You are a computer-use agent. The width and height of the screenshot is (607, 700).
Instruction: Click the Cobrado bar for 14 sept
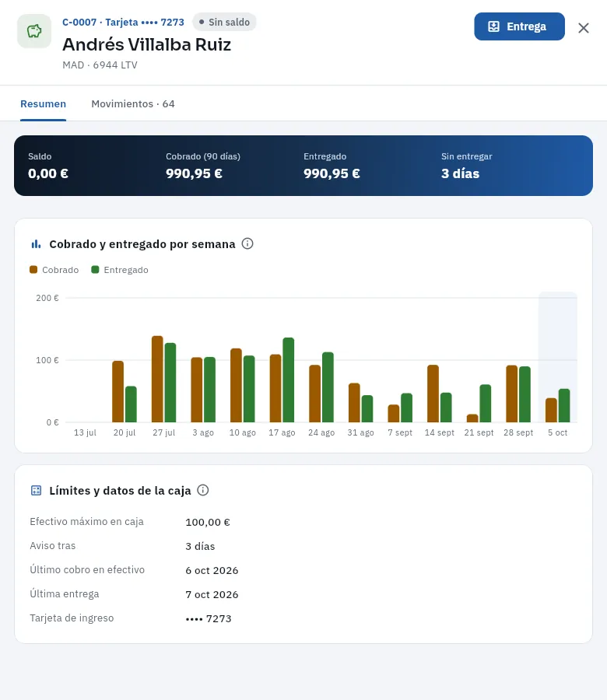pos(433,394)
